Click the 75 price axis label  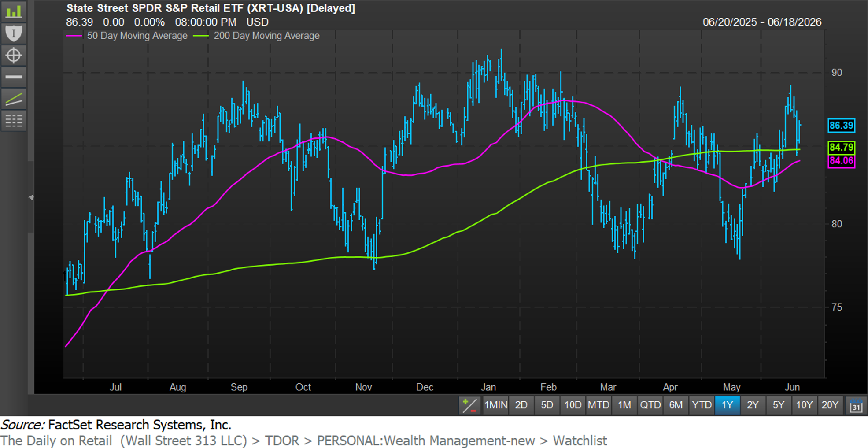pos(837,307)
